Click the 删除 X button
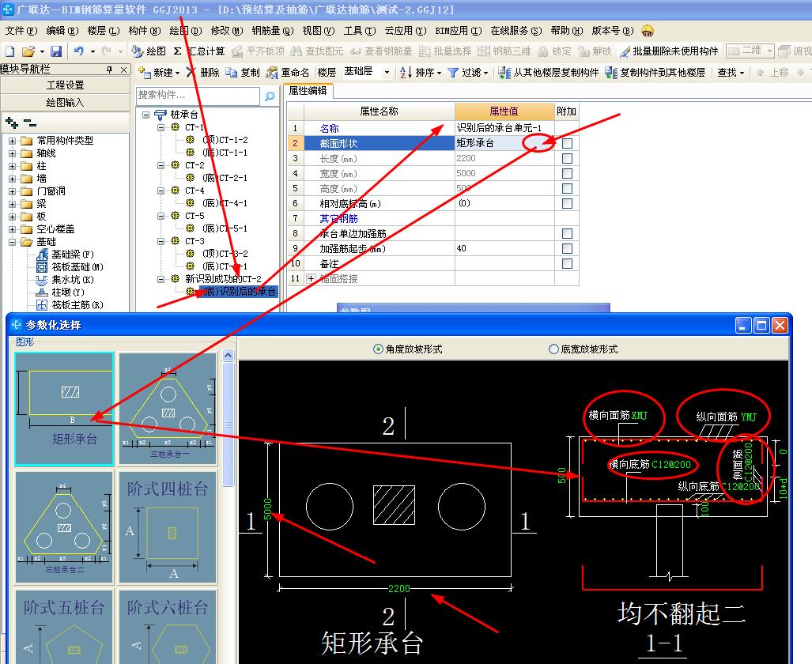 203,73
